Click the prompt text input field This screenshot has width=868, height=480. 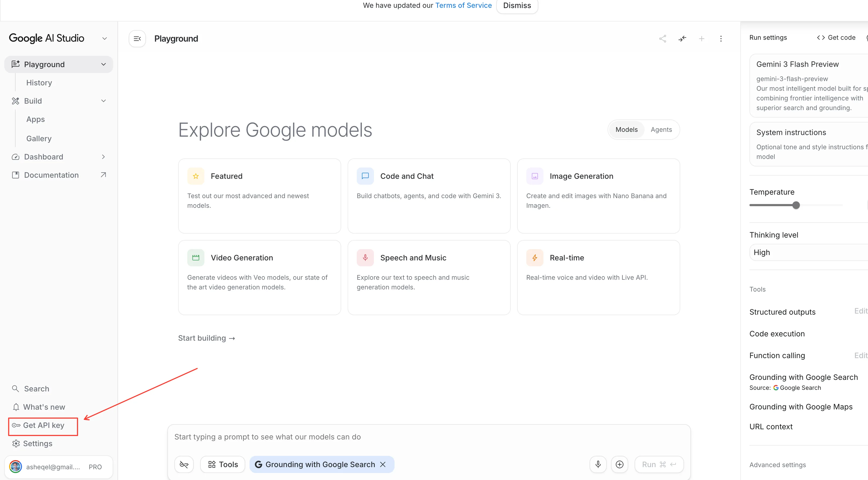coord(429,437)
